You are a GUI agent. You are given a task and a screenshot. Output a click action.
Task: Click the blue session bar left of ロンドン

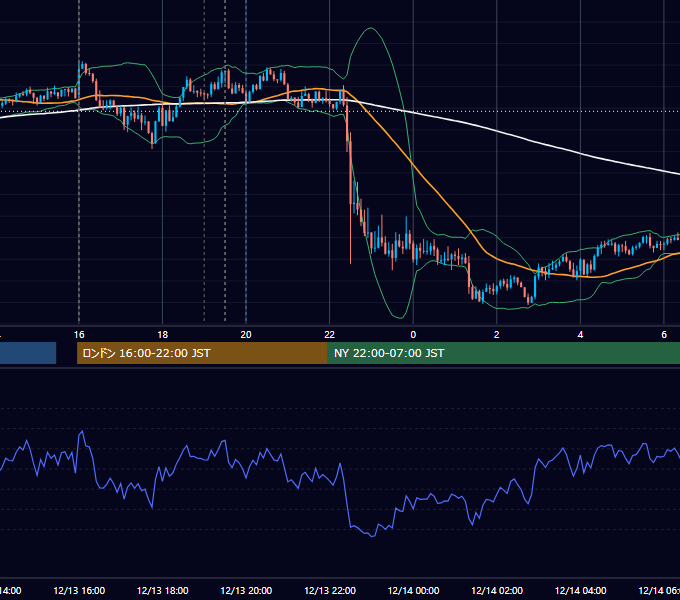click(x=28, y=353)
